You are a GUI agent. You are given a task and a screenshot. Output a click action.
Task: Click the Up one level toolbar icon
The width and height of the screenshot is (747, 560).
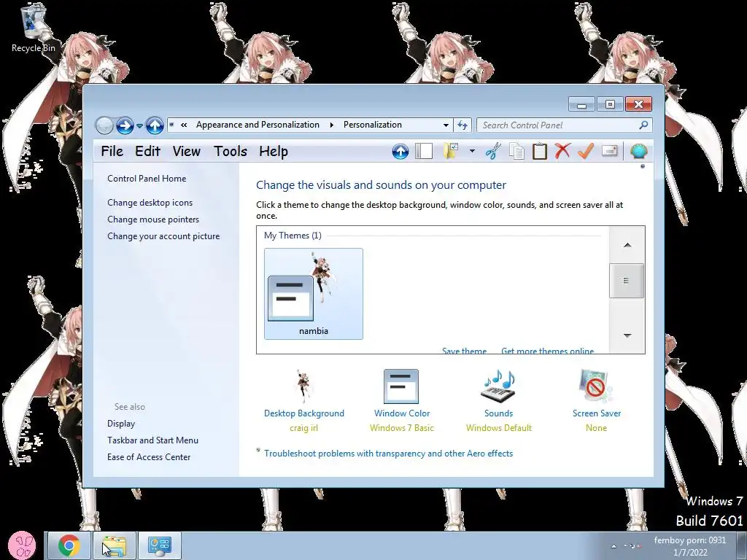click(x=400, y=152)
